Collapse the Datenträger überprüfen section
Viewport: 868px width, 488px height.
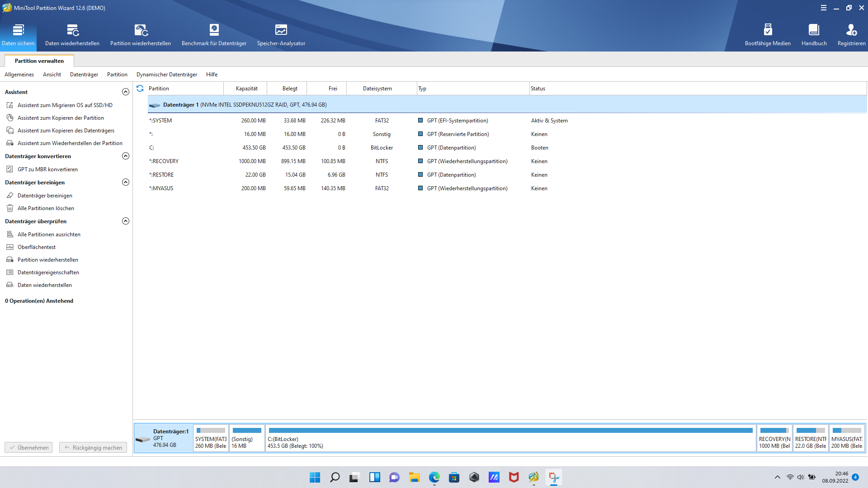click(126, 221)
